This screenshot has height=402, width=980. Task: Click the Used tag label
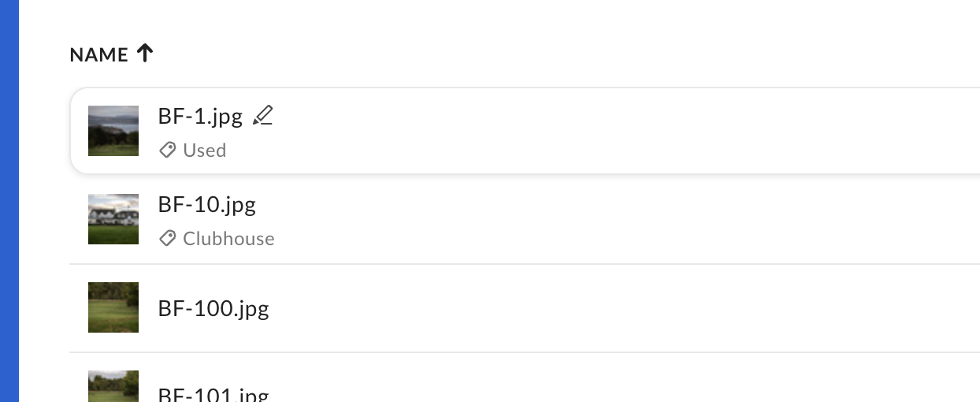(x=205, y=150)
